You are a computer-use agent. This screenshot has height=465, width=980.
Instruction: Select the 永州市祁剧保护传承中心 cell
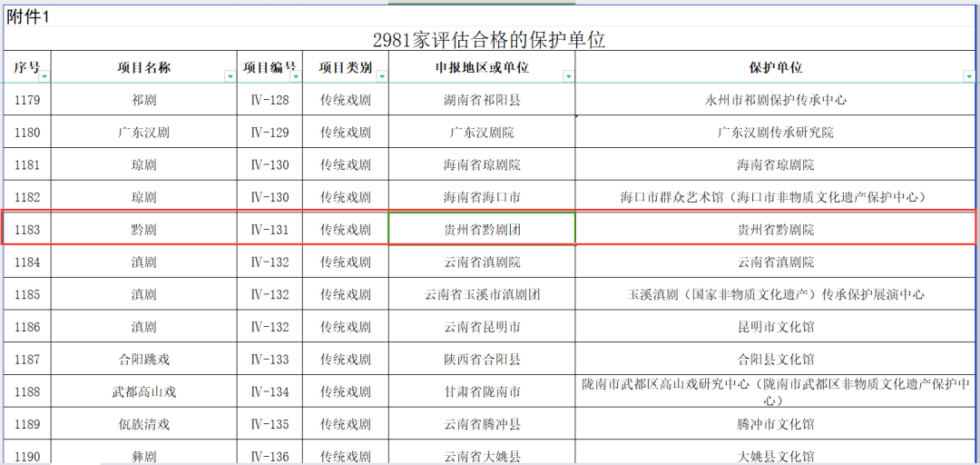[x=775, y=100]
